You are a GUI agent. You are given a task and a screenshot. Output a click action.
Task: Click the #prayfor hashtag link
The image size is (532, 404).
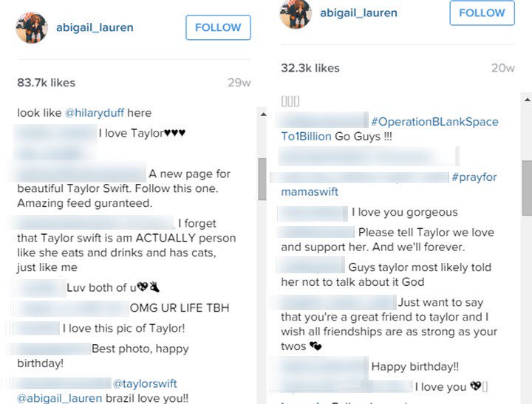[474, 177]
